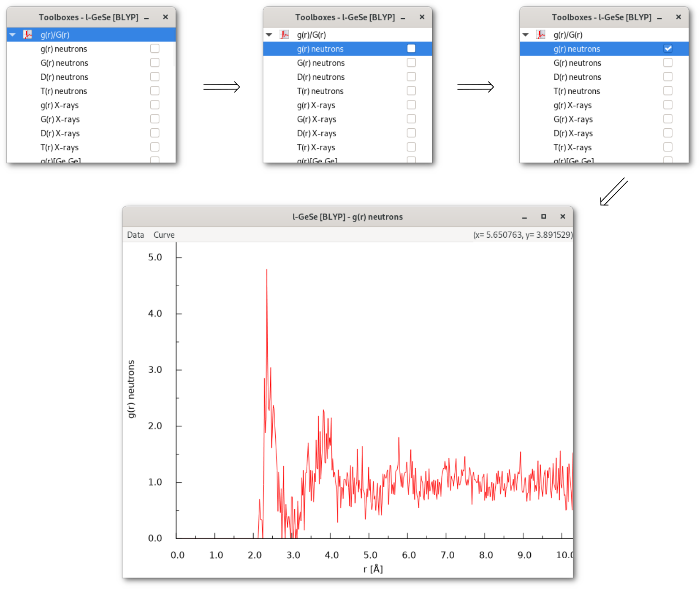
Task: Maximize the g(r) neutrons plot window
Action: tap(543, 217)
